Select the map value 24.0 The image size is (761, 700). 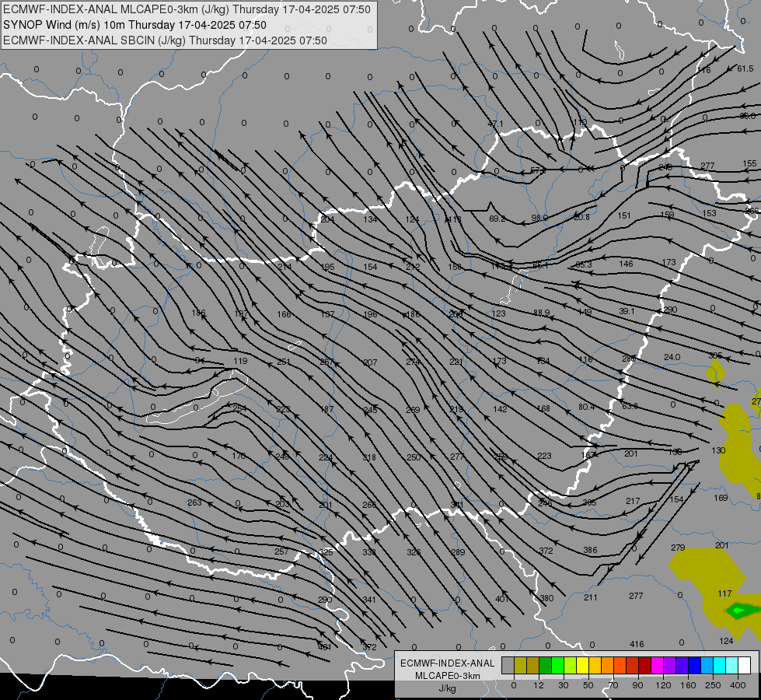(672, 357)
